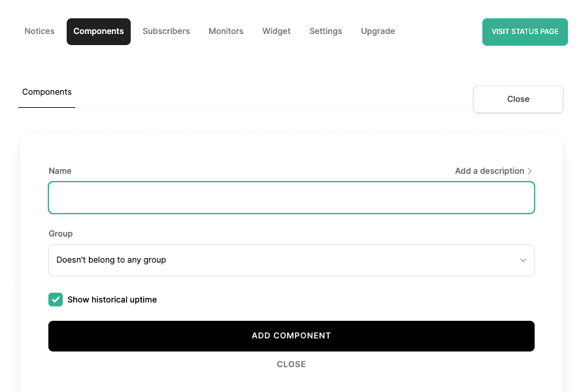583x392 pixels.
Task: Click the Group dropdown chevron arrow
Action: click(523, 260)
